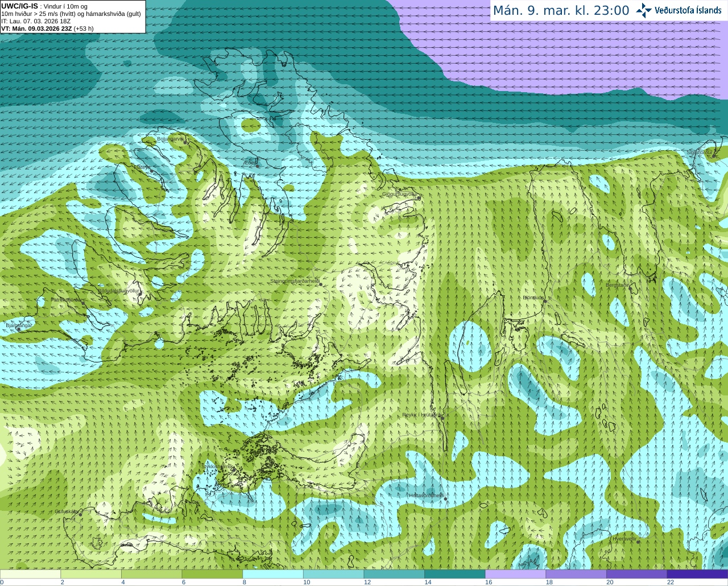Select the 8–10 m/s light cyan legend swatch
Image resolution: width=728 pixels, height=586 pixels.
pos(273,574)
